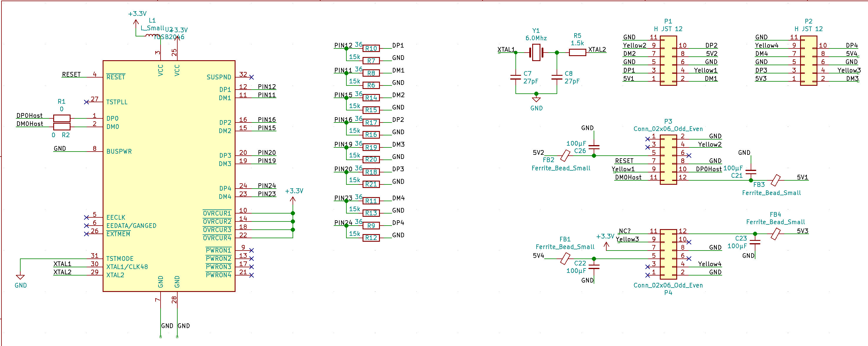Select resistor R1 on DP0Host line
This screenshot has width=868, height=346.
click(x=62, y=118)
